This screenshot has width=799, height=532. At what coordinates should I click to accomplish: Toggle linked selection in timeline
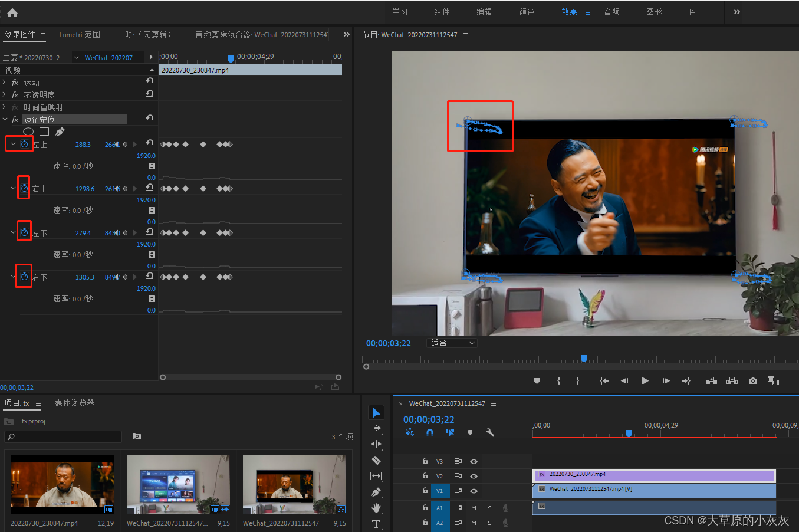tap(450, 432)
